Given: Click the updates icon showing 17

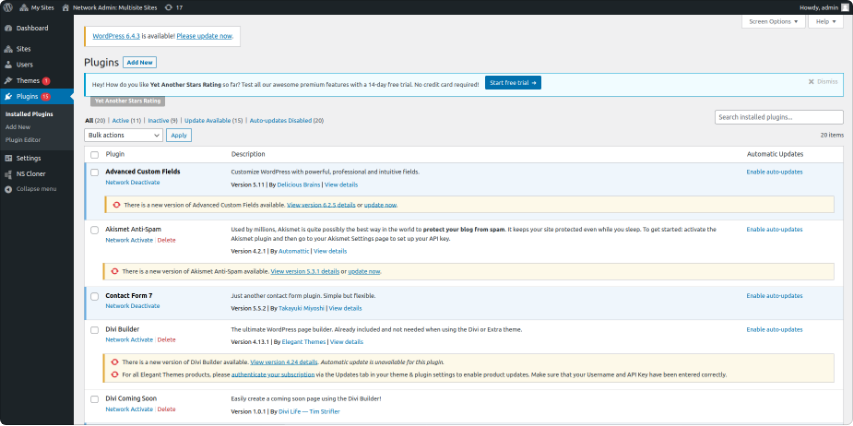Looking at the screenshot, I should [173, 7].
